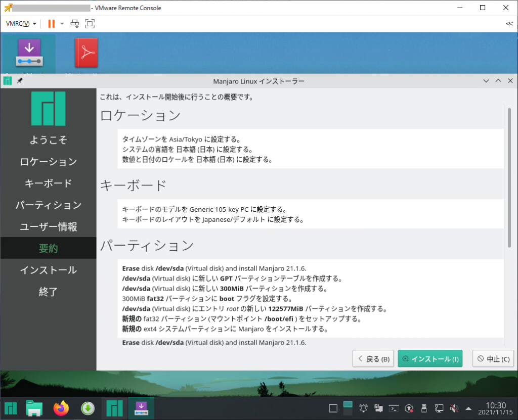Click the ext4 system partition line
The width and height of the screenshot is (518, 420).
225,329
